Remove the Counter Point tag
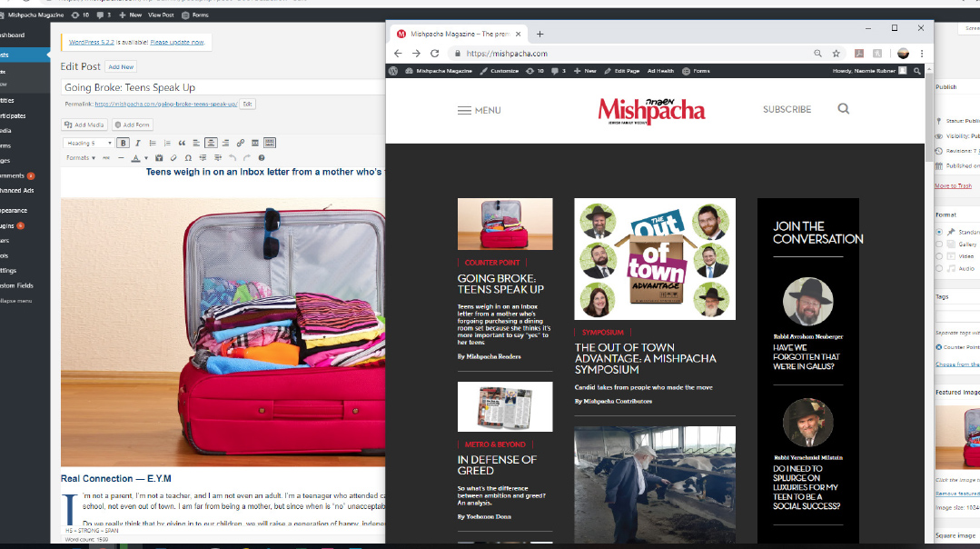 (939, 347)
